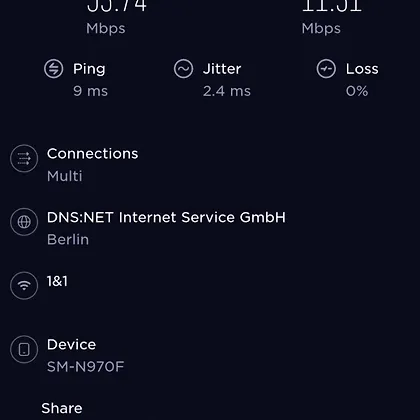
Task: Tap the packet Loss icon
Action: click(326, 69)
